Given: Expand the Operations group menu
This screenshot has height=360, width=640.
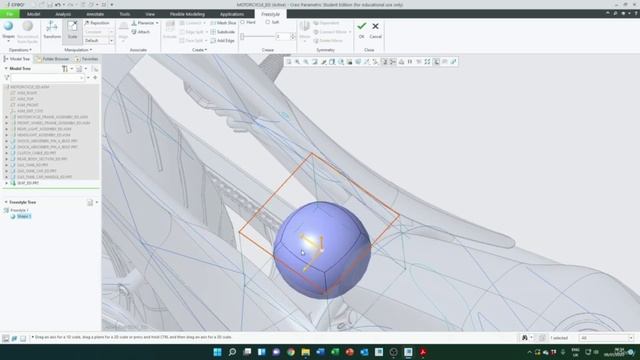Looking at the screenshot, I should 20,50.
